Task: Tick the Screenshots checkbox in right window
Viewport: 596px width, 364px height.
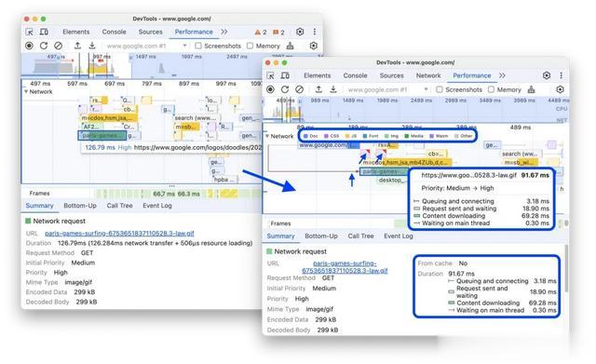Action: coord(440,89)
